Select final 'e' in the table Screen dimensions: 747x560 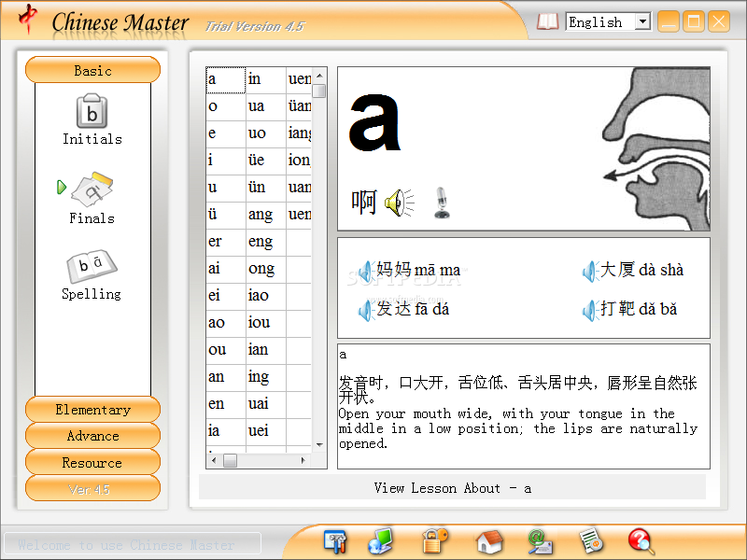click(226, 133)
